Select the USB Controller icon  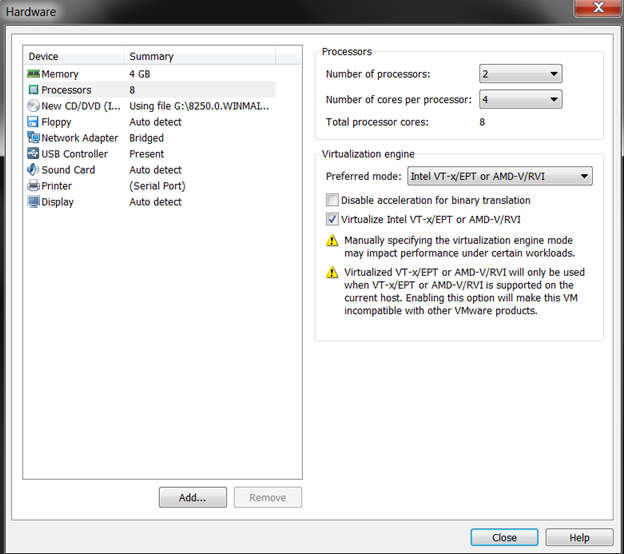(x=33, y=154)
